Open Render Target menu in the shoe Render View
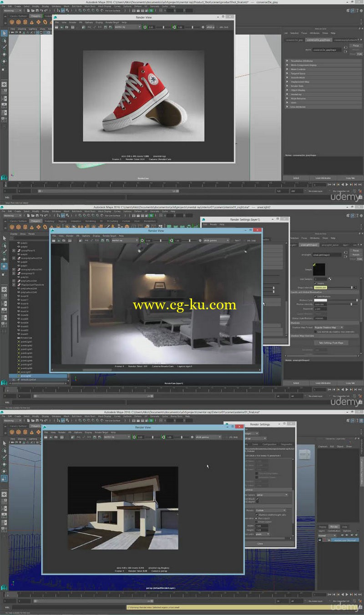364x615 pixels. coord(112,22)
